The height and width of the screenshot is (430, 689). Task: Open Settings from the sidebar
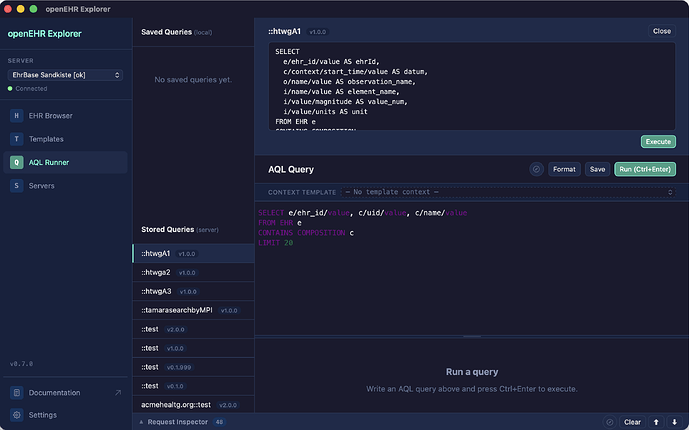point(65,415)
